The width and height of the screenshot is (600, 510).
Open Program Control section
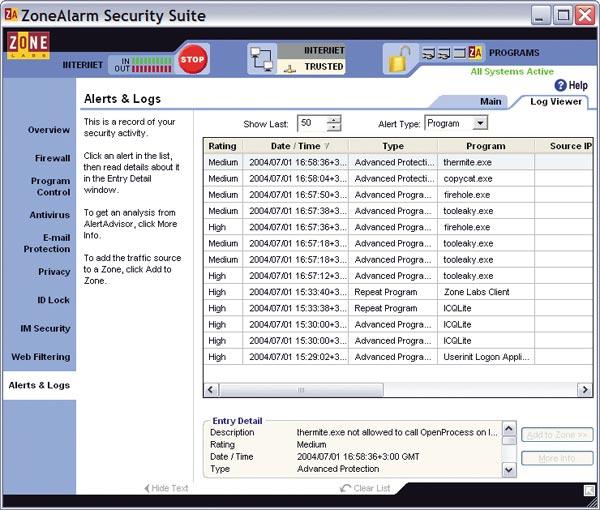click(x=50, y=186)
